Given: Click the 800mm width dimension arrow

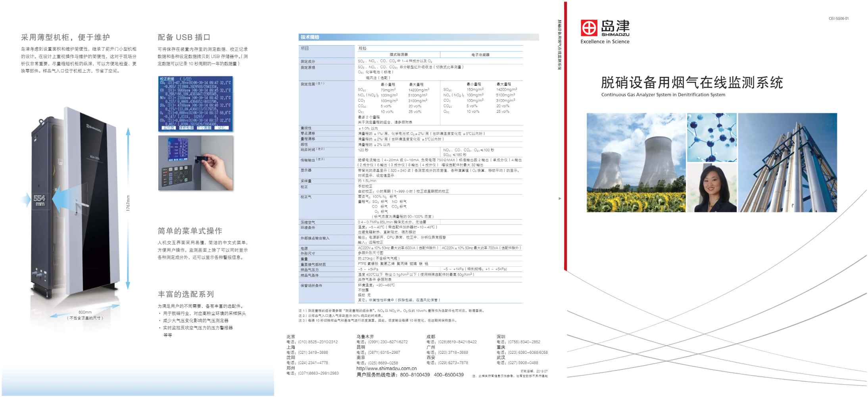Looking at the screenshot, I should (x=85, y=311).
